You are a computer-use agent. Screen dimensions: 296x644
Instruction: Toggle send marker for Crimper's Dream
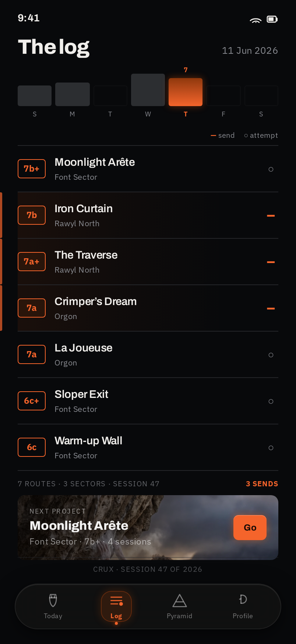tap(271, 308)
